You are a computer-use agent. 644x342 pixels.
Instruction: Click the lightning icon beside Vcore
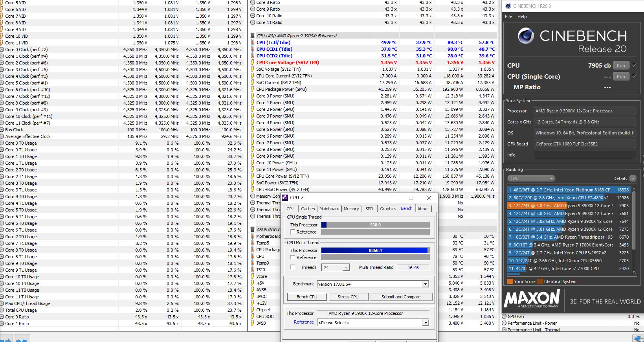click(x=253, y=276)
